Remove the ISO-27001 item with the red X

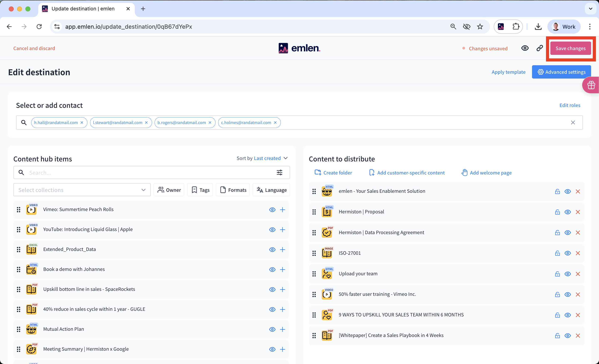[x=578, y=253]
